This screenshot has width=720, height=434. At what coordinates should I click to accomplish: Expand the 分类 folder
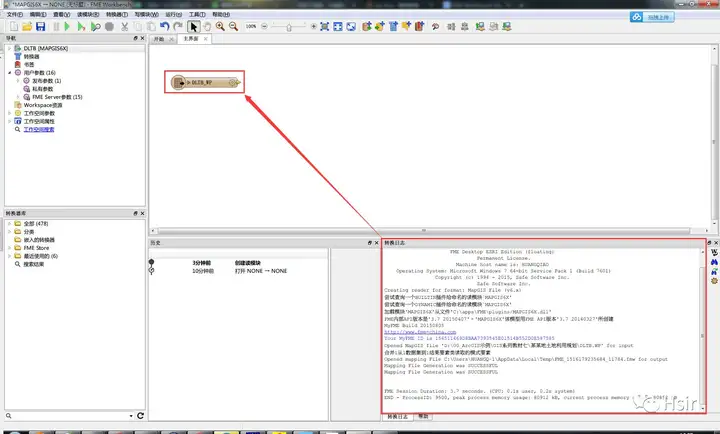[x=9, y=232]
